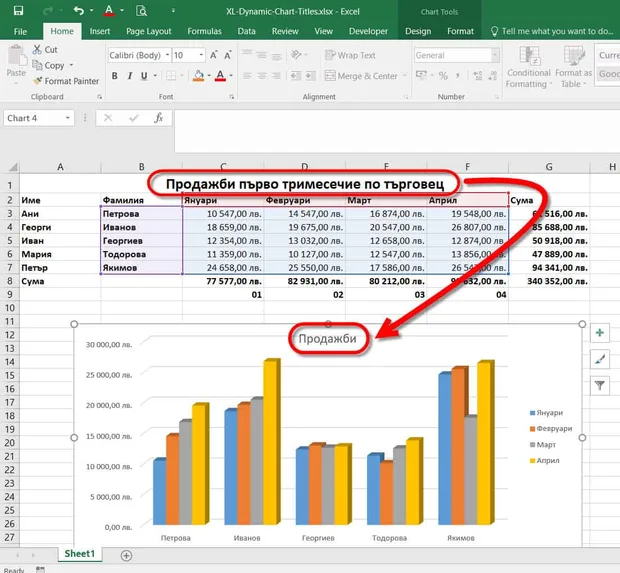620x573 pixels.
Task: Increase font size with the larger A icon
Action: point(214,55)
